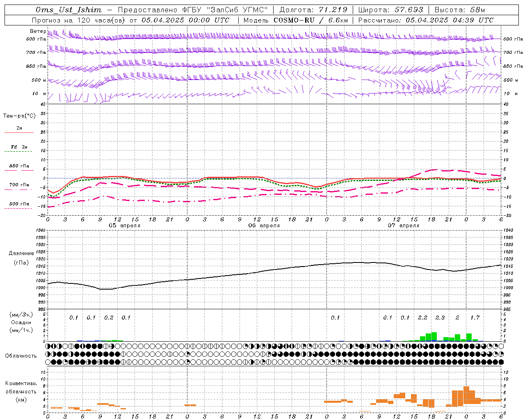Click the (мм/1ч.) precipitation unit label

pos(21,330)
